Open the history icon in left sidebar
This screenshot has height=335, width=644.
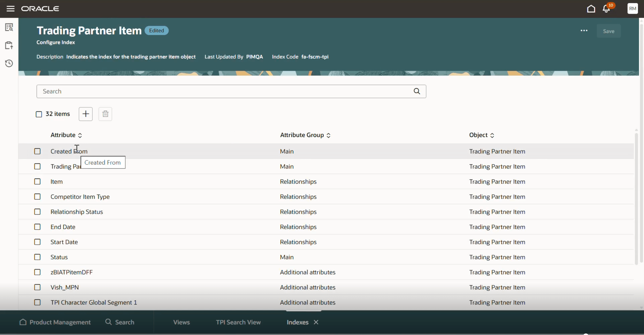click(9, 63)
